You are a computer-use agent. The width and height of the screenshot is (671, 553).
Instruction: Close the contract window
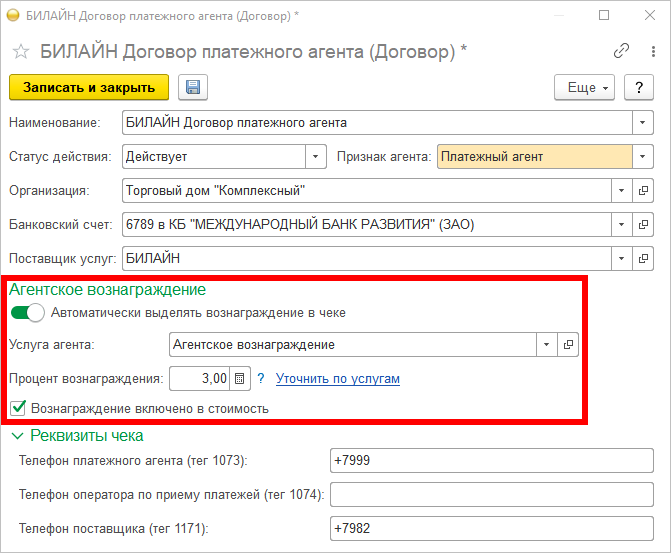tap(650, 15)
